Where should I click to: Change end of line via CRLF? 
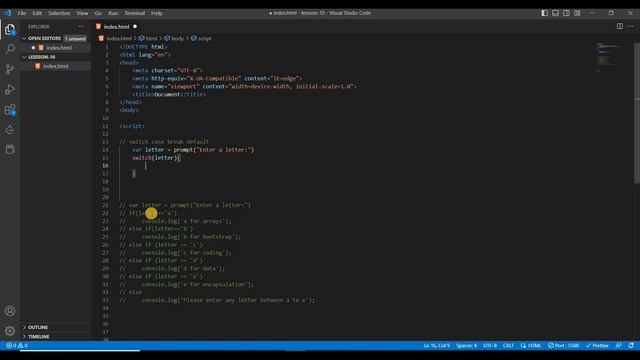(508, 345)
